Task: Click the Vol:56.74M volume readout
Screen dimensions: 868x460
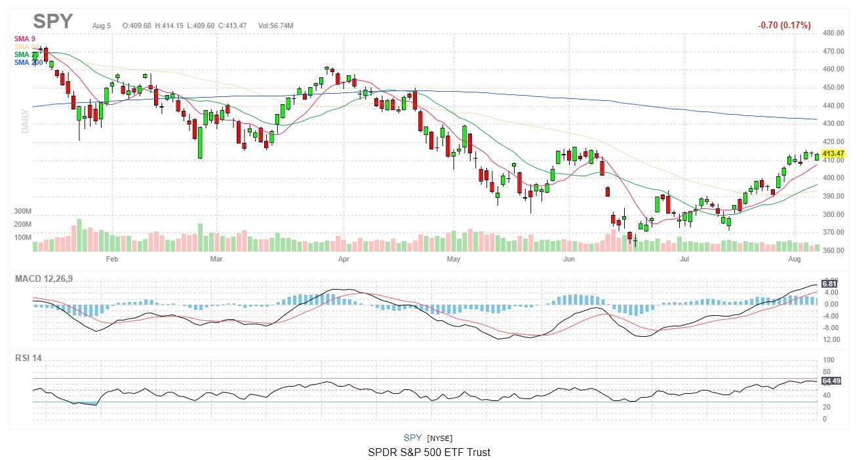Action: click(x=276, y=26)
